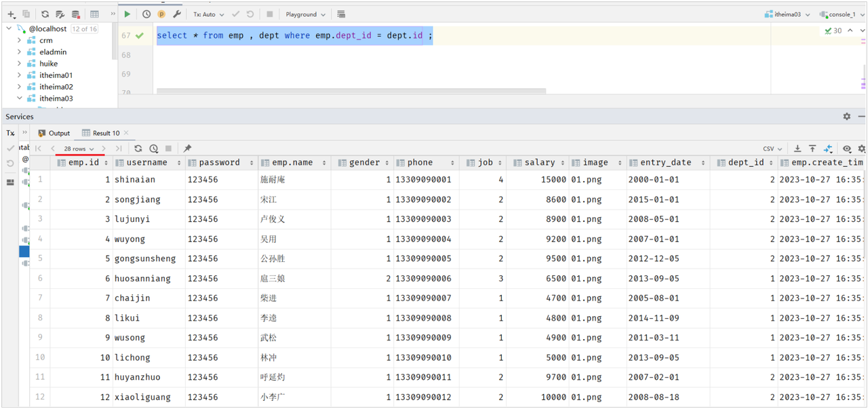Jump to next highlighted problem arrow in the editor
Image resolution: width=868 pixels, height=409 pixels.
pos(861,31)
